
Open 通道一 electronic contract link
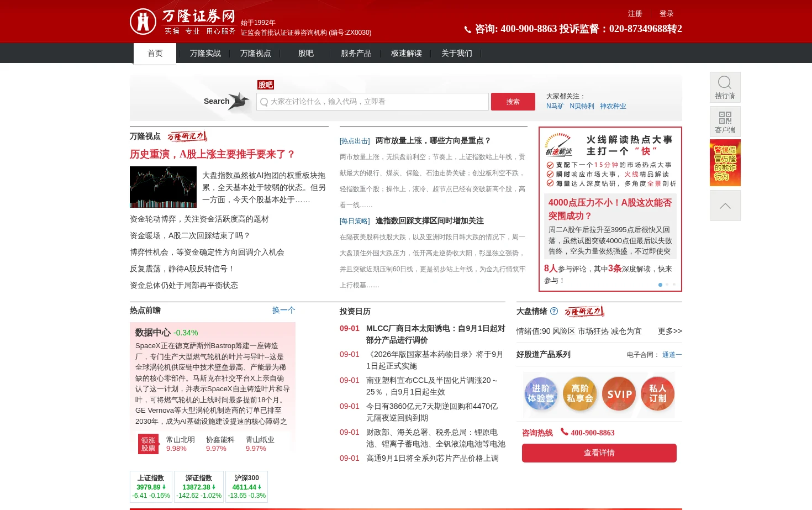(x=672, y=355)
